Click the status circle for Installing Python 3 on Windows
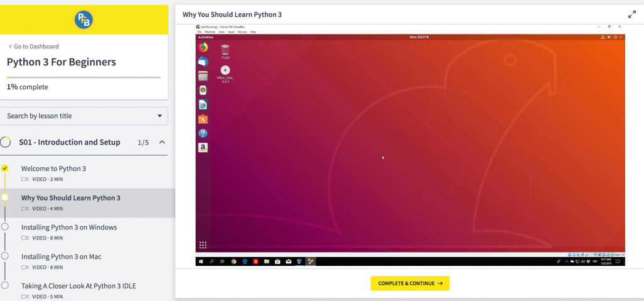The height and width of the screenshot is (301, 644). [5, 227]
